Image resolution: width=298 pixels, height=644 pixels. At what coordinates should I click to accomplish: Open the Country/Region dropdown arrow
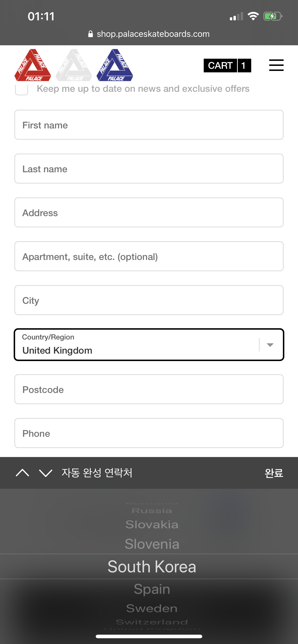(270, 345)
